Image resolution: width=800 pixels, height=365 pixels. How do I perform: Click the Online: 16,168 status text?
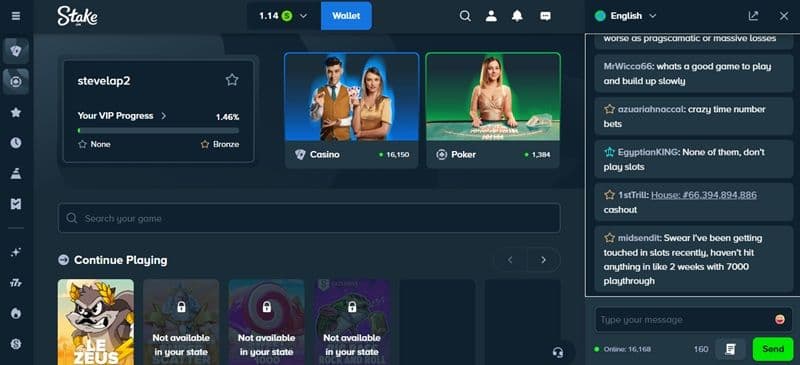(627, 349)
